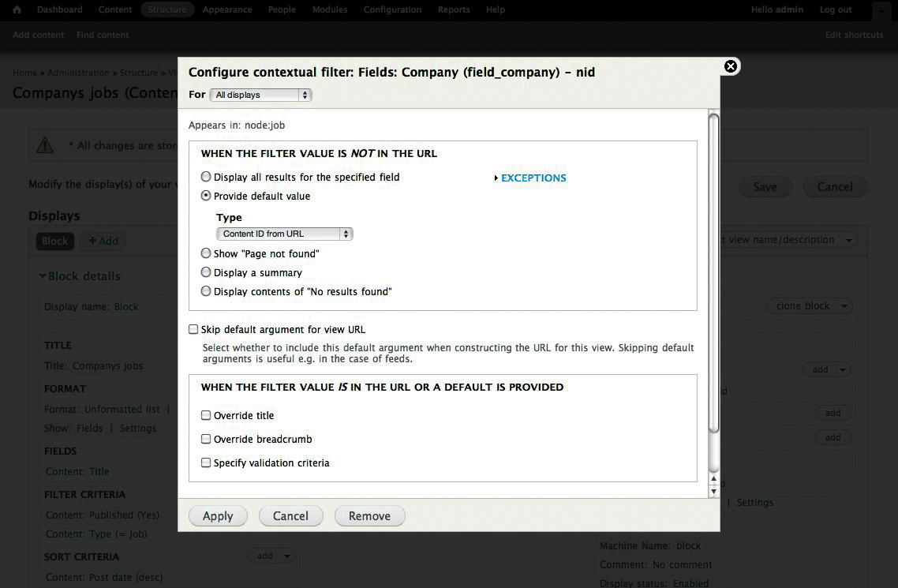Click the Home icon in admin toolbar
This screenshot has width=898, height=588.
17,9
